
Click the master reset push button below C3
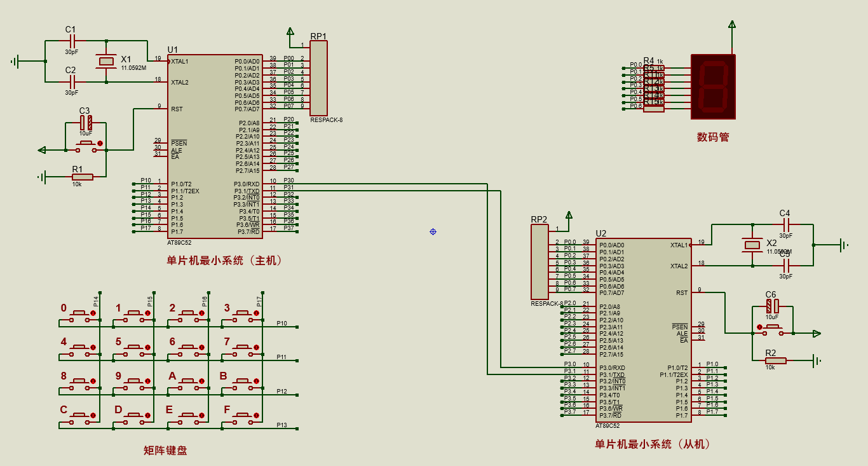[87, 147]
